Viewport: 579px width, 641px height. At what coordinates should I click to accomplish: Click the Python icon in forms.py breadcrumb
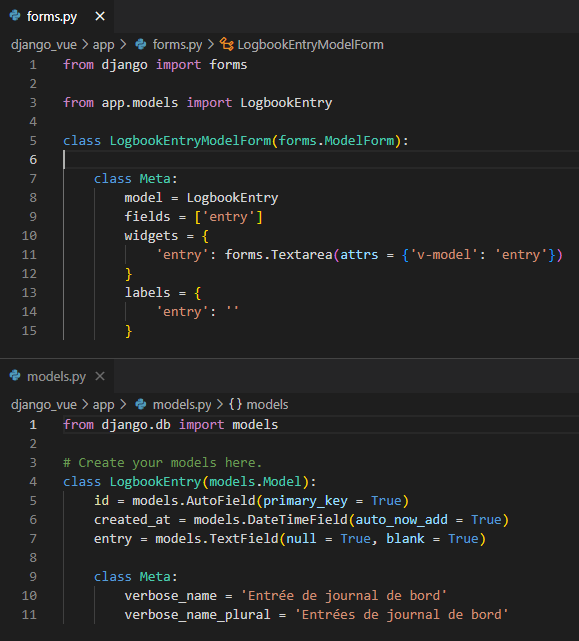pyautogui.click(x=141, y=44)
